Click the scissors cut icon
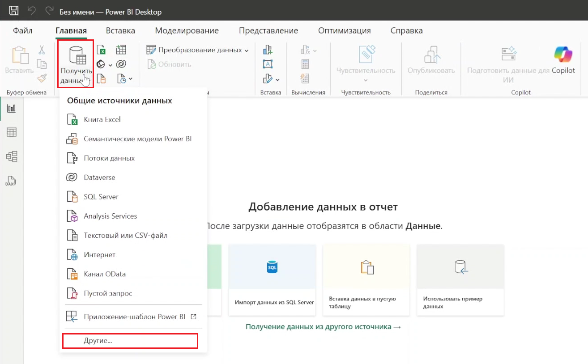The image size is (588, 364). click(42, 50)
